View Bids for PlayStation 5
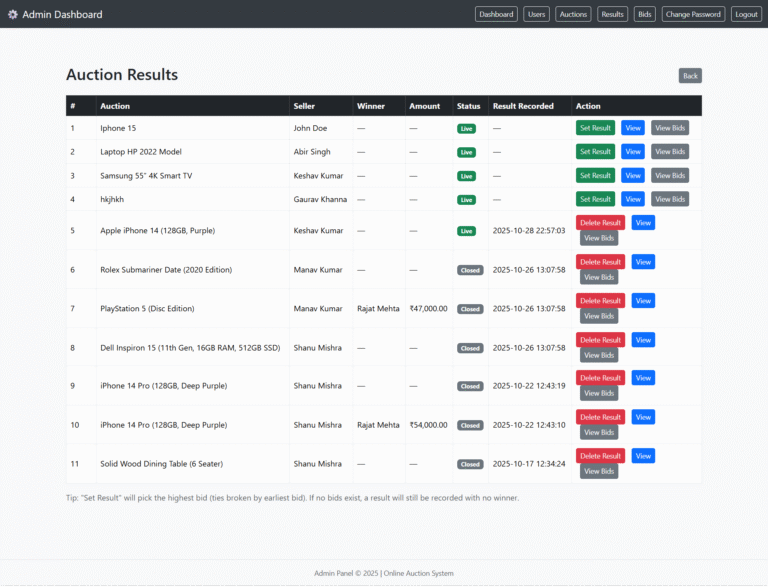The image size is (768, 587). (x=599, y=316)
